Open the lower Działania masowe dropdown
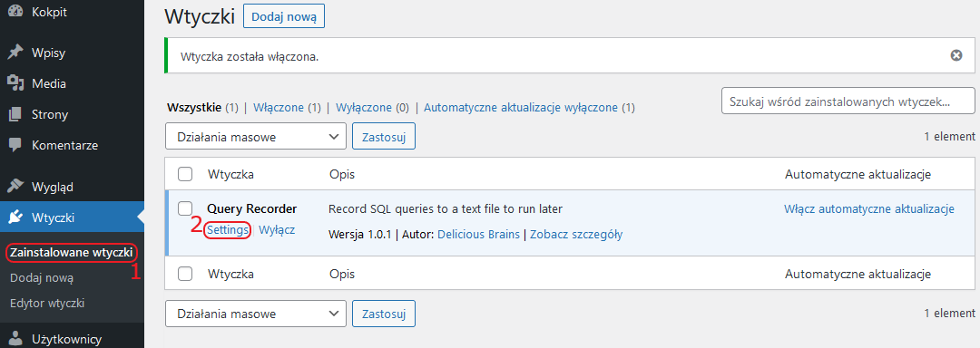This screenshot has width=980, height=348. pyautogui.click(x=256, y=313)
